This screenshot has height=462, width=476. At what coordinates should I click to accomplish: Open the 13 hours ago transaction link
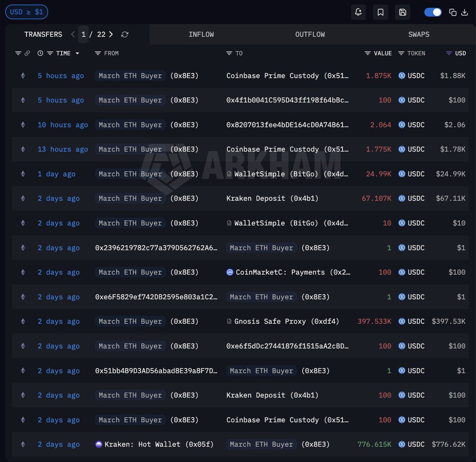click(x=63, y=149)
